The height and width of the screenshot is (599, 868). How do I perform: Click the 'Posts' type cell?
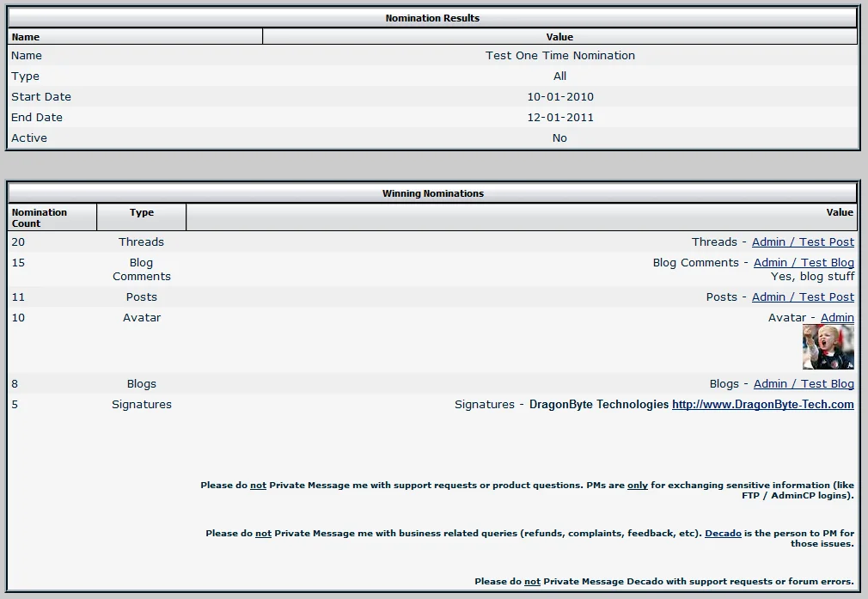pyautogui.click(x=141, y=296)
